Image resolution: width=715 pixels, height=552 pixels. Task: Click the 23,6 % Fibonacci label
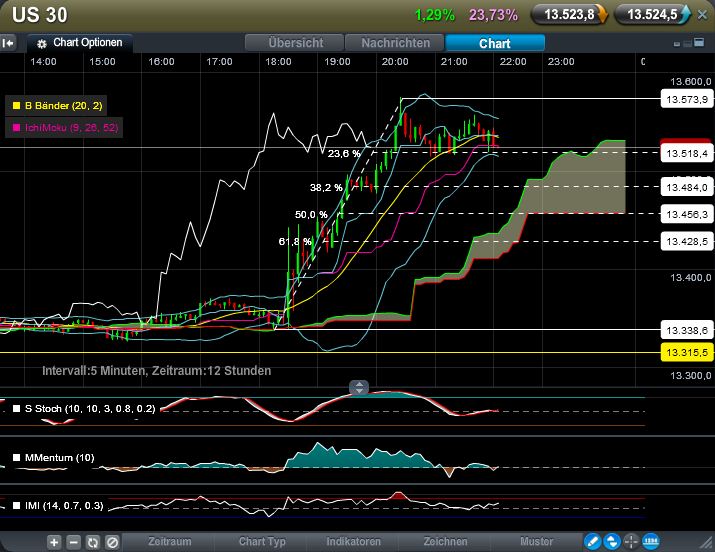(x=344, y=154)
